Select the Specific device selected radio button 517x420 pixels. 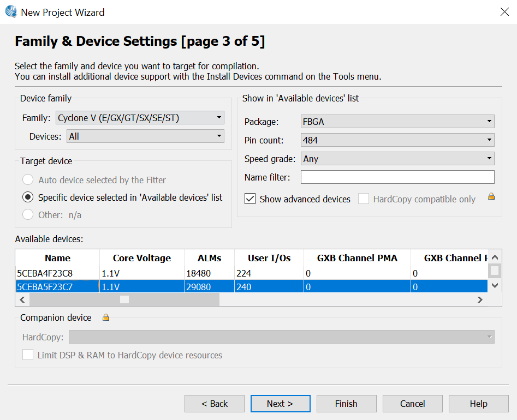pyautogui.click(x=27, y=197)
